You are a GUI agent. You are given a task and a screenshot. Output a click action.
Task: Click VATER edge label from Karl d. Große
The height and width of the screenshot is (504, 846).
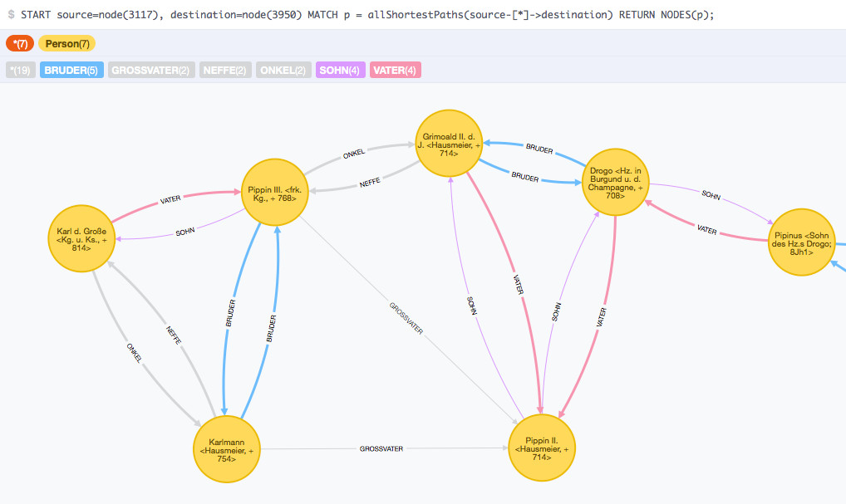pos(170,200)
